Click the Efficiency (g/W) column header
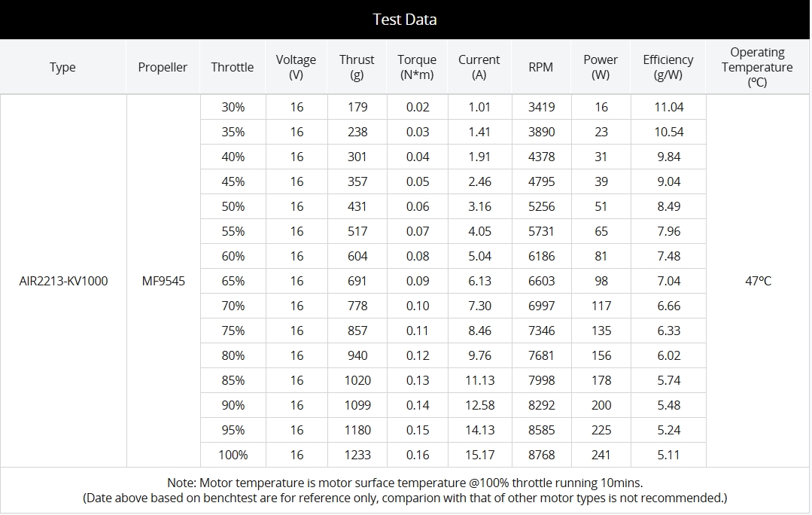 pyautogui.click(x=668, y=67)
